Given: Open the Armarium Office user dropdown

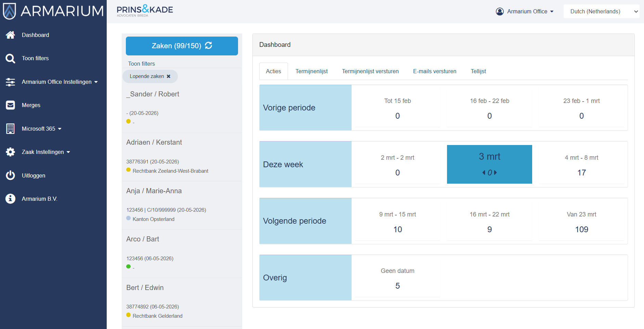Looking at the screenshot, I should (525, 12).
